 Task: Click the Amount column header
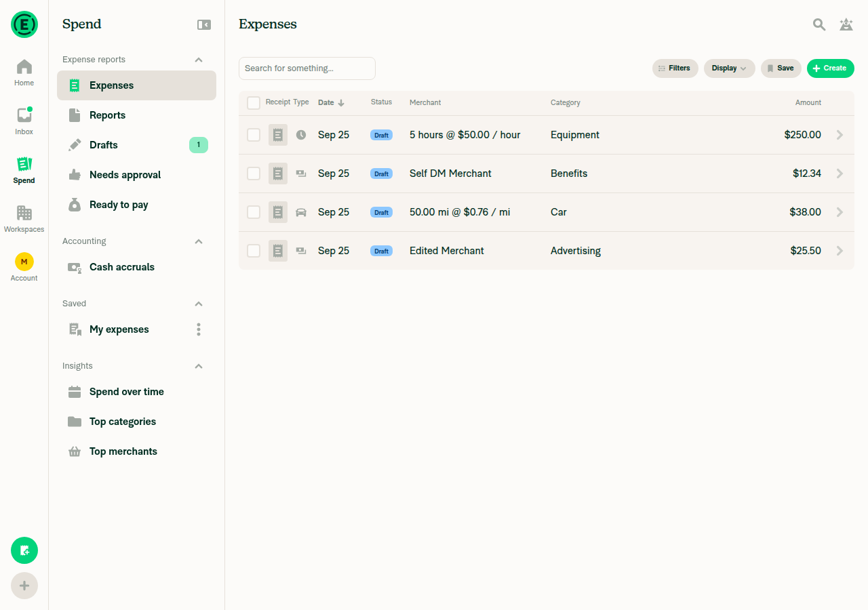808,103
